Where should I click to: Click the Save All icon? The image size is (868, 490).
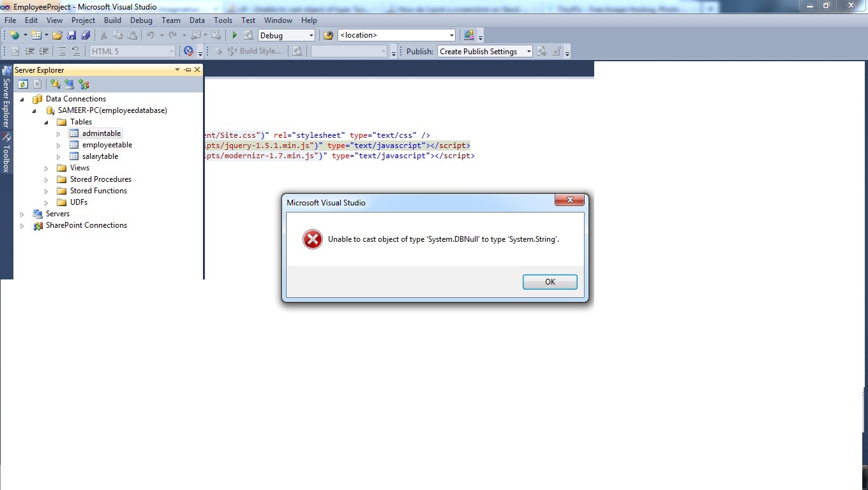[86, 36]
